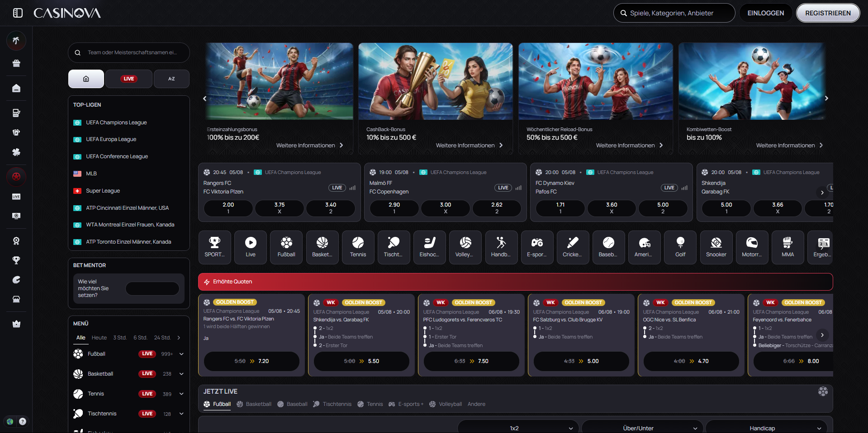Image resolution: width=868 pixels, height=433 pixels.
Task: Open UEFA Champions League from Top-Ligen
Action: pos(116,122)
